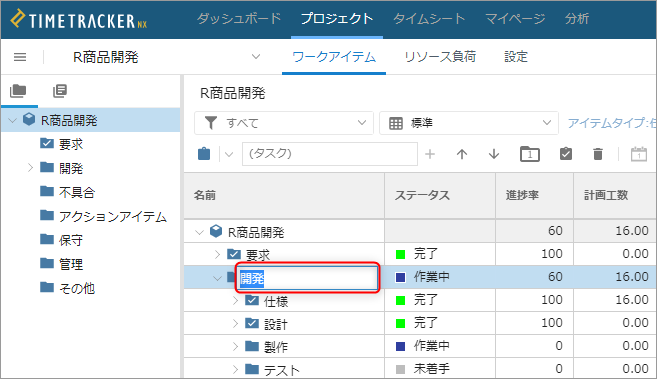Open the folder tree view icon
Image resolution: width=657 pixels, height=379 pixels.
(18, 91)
